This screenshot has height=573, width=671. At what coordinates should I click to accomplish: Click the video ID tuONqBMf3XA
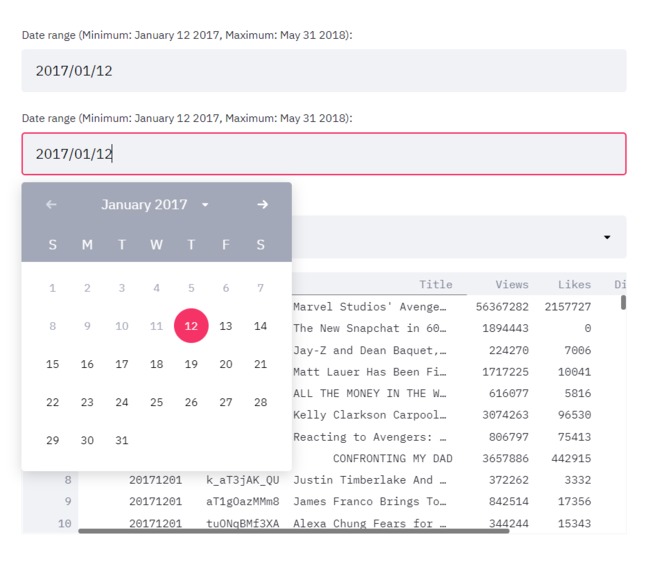coord(243,523)
